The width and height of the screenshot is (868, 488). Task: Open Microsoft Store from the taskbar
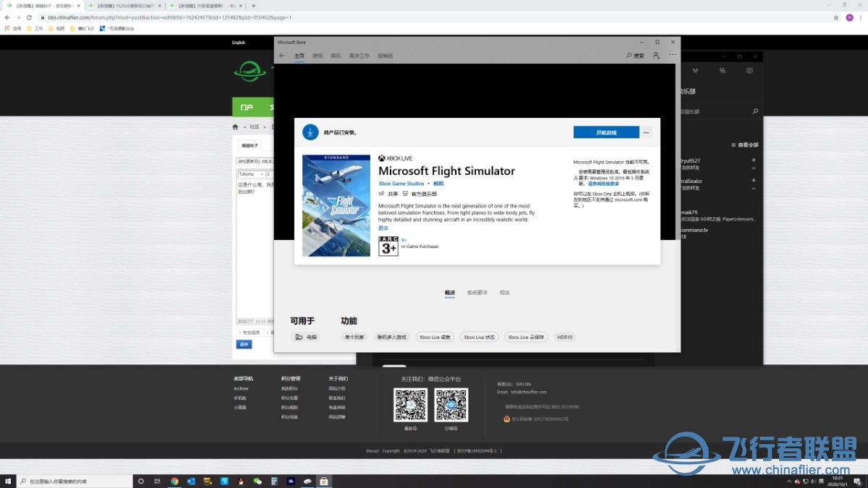[324, 481]
